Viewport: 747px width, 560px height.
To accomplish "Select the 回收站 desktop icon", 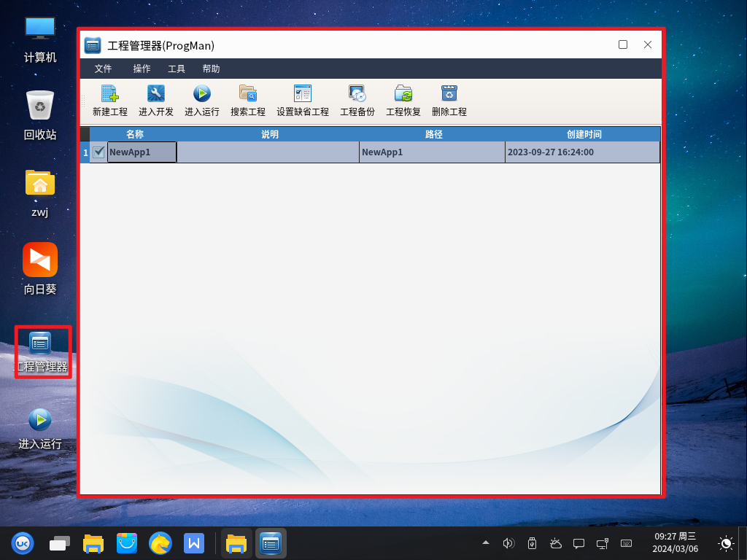I will (40, 116).
